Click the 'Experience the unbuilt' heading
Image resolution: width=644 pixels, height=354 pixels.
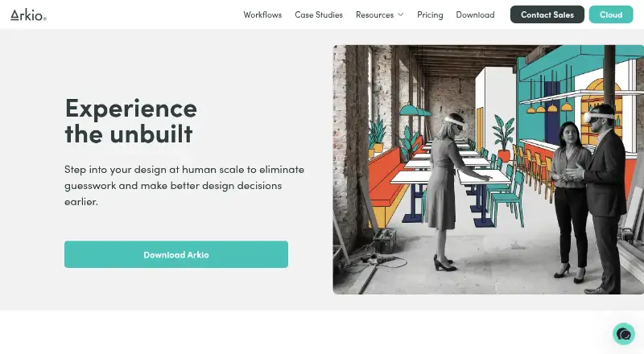(x=131, y=121)
